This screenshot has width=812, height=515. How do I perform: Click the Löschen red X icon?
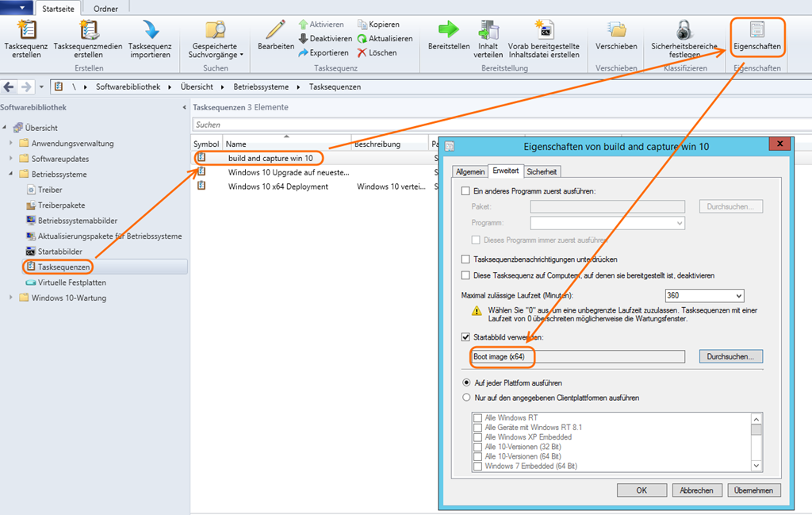click(362, 52)
